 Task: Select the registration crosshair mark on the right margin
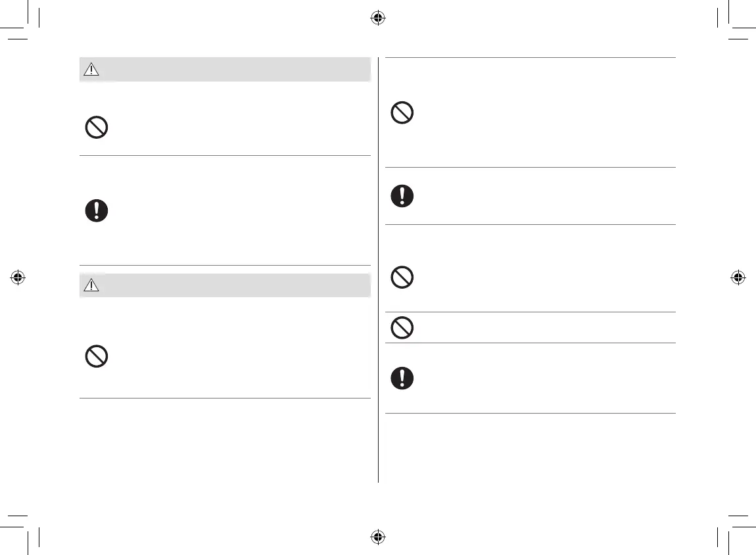click(738, 277)
